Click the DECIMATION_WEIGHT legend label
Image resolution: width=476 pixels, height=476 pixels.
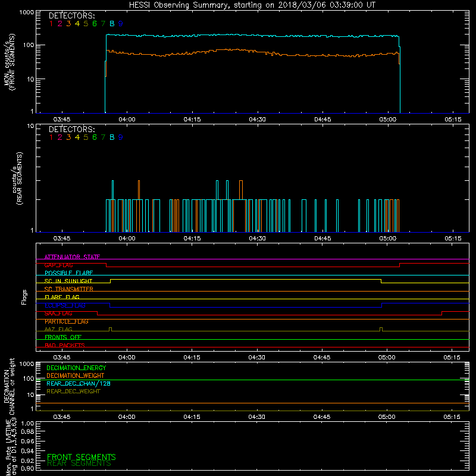[x=76, y=375]
